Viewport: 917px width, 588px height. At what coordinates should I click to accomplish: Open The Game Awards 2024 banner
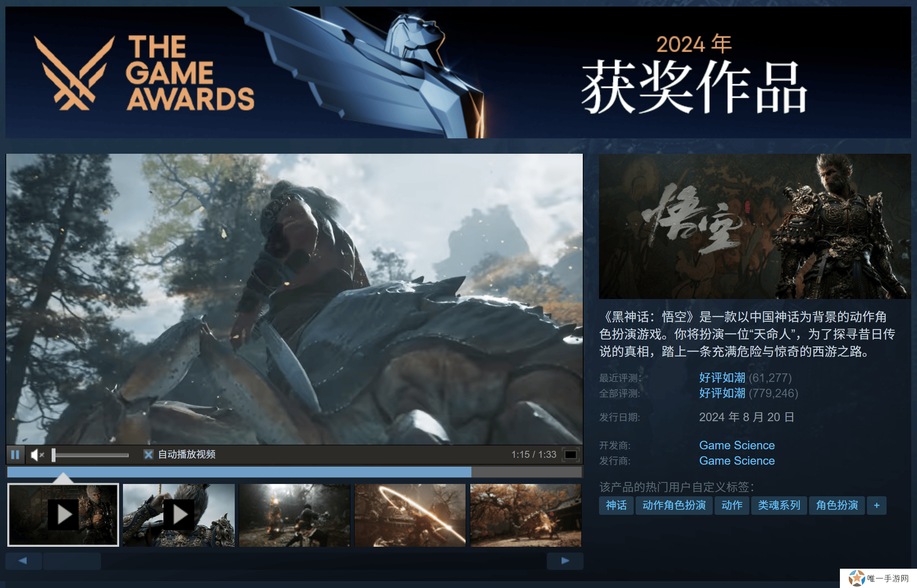click(458, 72)
